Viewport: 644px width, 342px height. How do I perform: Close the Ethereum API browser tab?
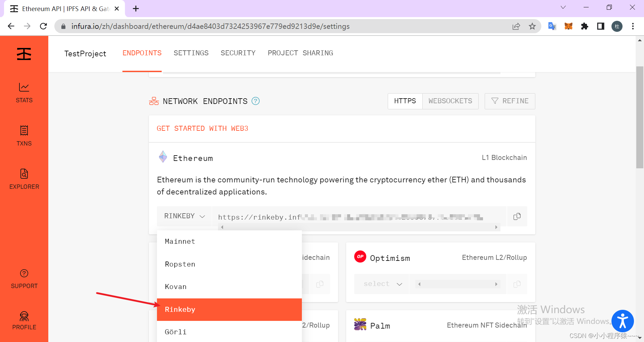coord(117,9)
